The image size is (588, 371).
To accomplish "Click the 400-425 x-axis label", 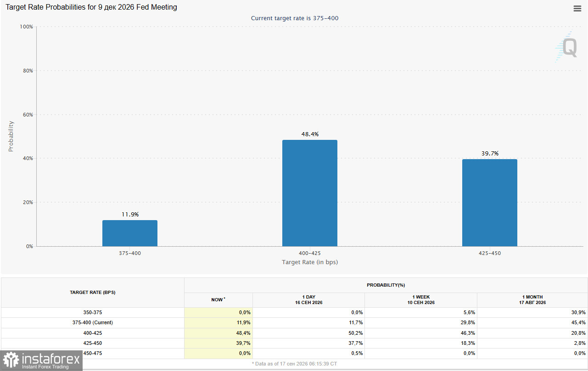I will (310, 253).
